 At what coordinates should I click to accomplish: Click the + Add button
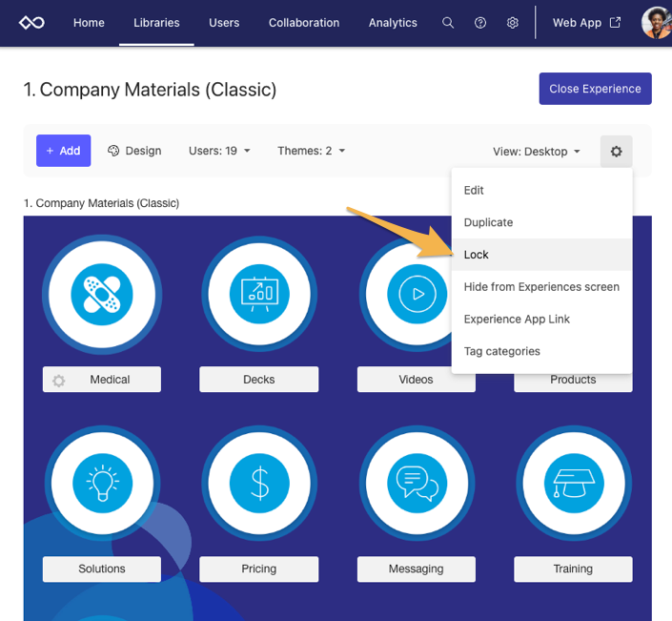click(64, 151)
